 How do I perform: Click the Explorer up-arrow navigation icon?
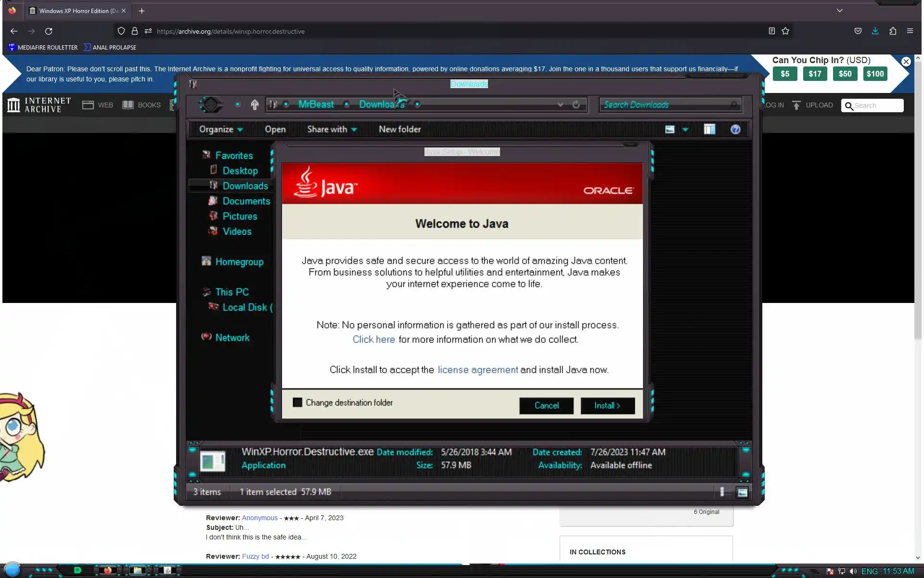pos(255,105)
